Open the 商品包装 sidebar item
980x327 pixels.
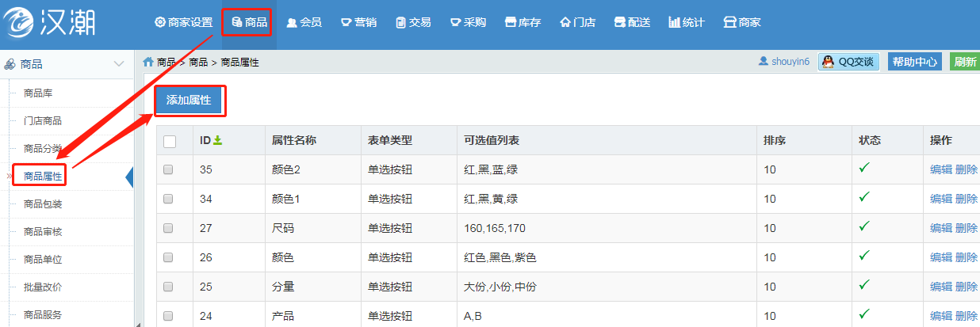(x=43, y=204)
